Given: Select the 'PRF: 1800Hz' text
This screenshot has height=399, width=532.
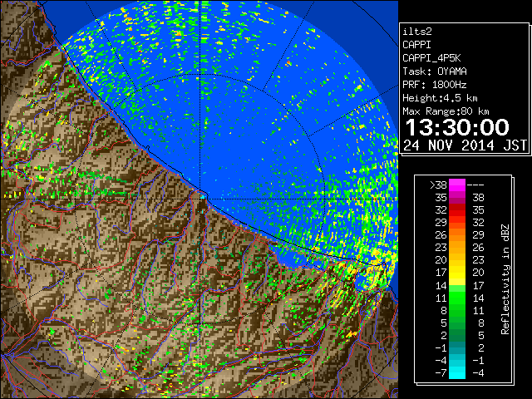Looking at the screenshot, I should (435, 85).
